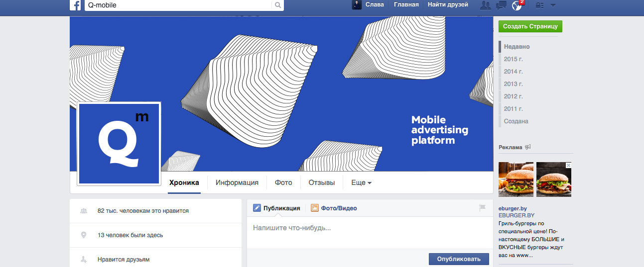Switch to the Информация tab
This screenshot has height=267, width=644.
[x=237, y=182]
